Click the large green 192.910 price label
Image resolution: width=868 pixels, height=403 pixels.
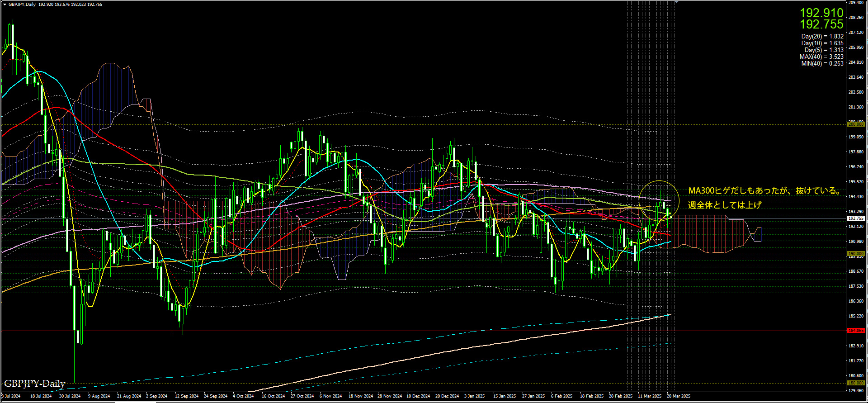[821, 13]
